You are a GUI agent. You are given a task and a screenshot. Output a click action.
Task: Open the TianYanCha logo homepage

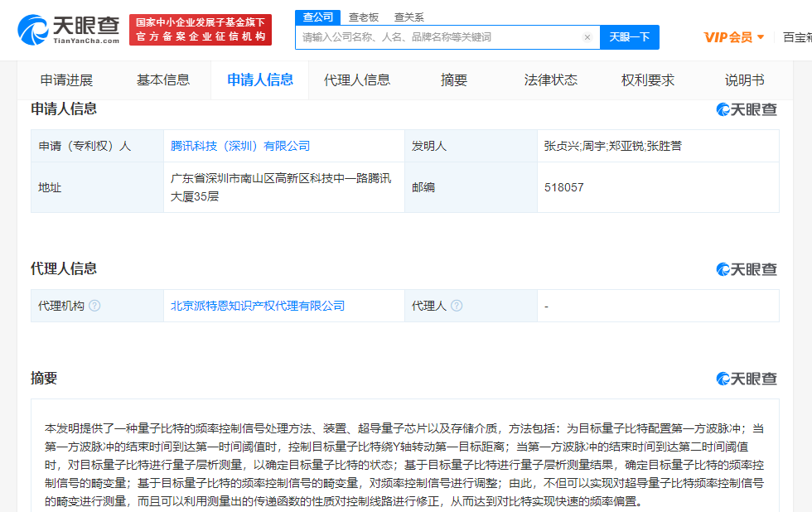click(x=68, y=30)
